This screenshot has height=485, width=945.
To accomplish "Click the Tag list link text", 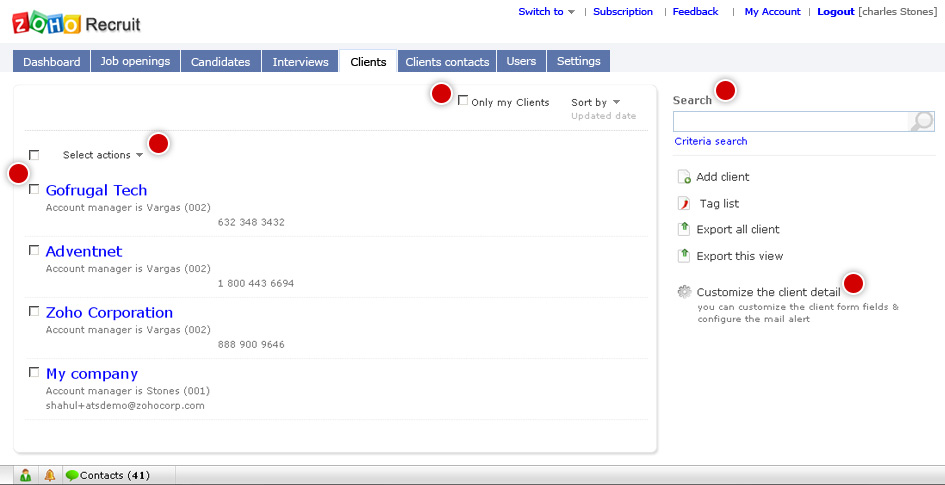I will tap(719, 204).
